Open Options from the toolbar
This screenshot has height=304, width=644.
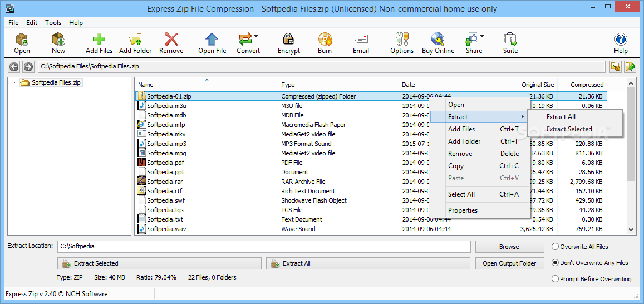pyautogui.click(x=402, y=43)
